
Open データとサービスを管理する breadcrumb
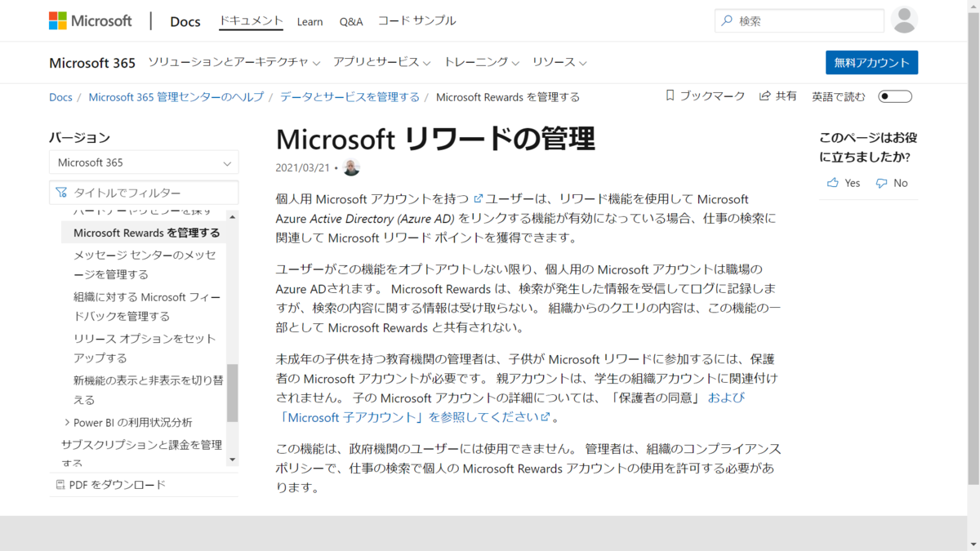(x=350, y=96)
